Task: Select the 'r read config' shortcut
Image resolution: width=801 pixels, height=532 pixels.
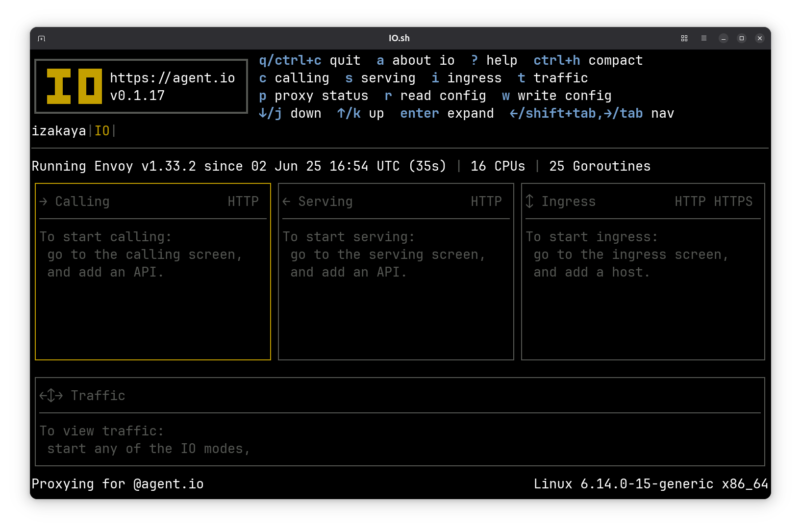Action: pos(435,96)
